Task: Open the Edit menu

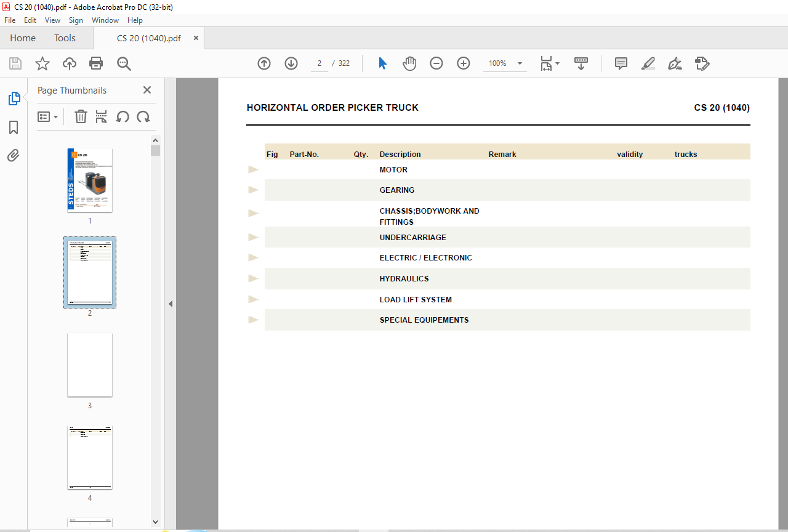Action: (30, 20)
